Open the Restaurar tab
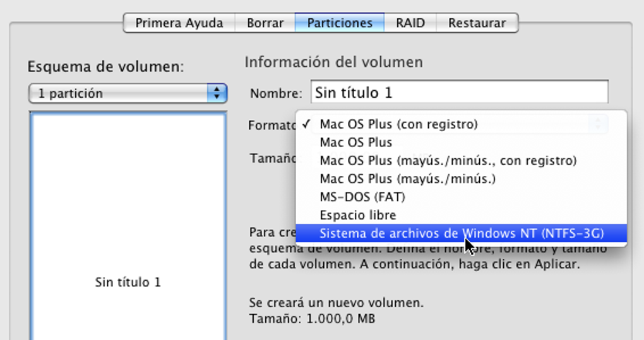The height and width of the screenshot is (340, 644). click(x=477, y=23)
